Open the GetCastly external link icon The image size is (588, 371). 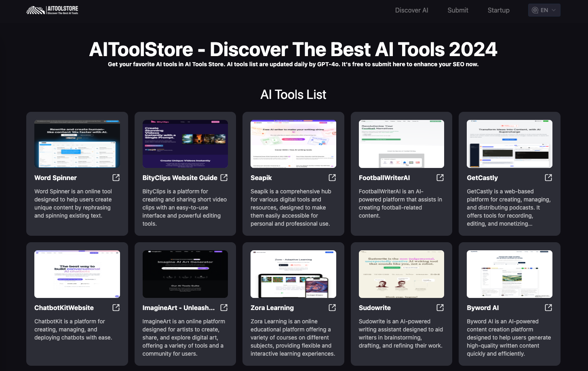(x=548, y=177)
